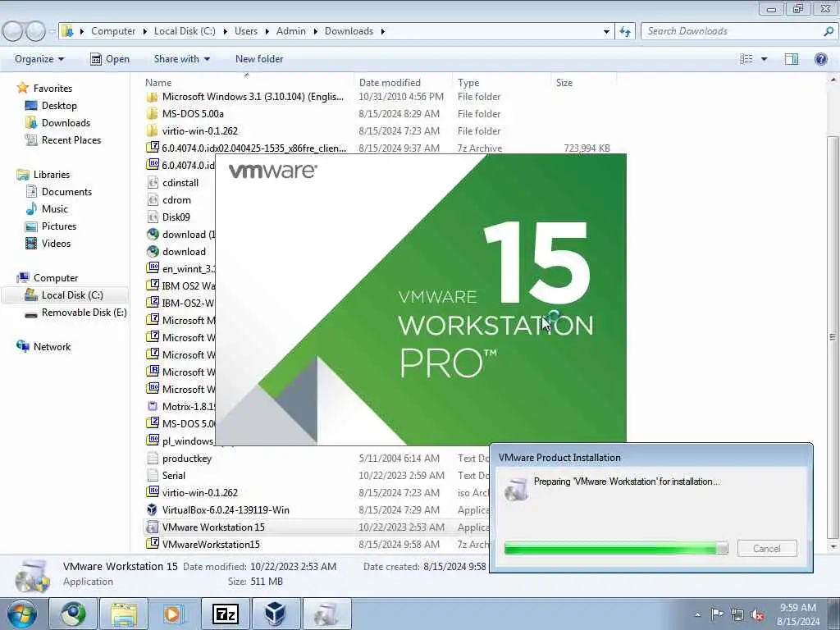Cancel the VMware Product Installation
Viewport: 840px width, 630px height.
[767, 549]
